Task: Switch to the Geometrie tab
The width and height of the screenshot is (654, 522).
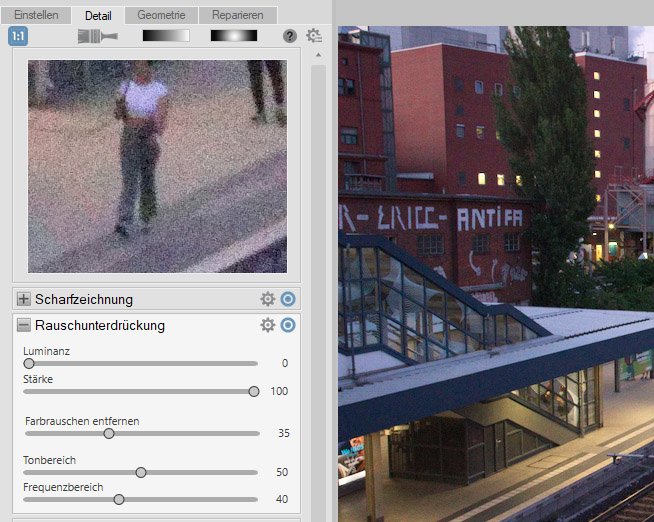Action: [x=161, y=16]
